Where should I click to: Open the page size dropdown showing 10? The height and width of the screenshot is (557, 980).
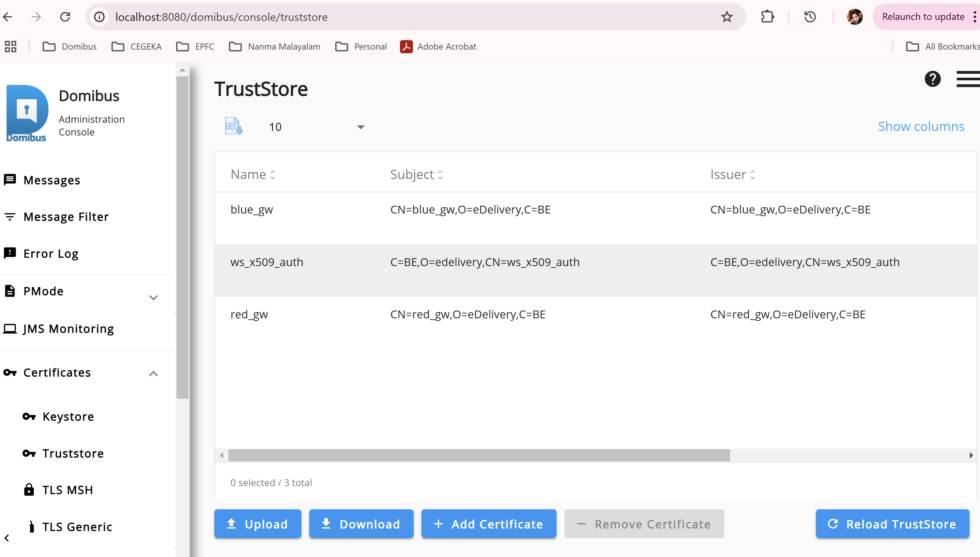coord(316,127)
